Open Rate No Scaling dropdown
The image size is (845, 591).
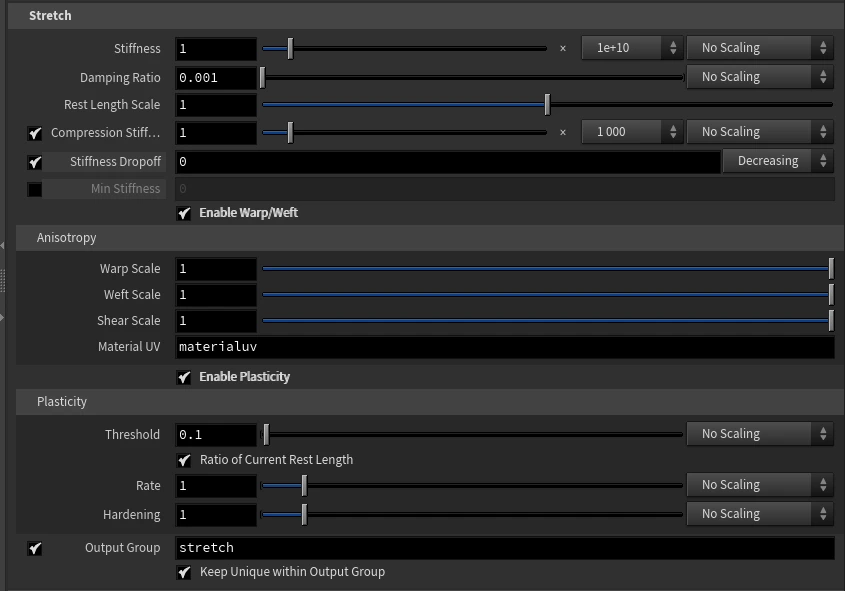point(760,485)
